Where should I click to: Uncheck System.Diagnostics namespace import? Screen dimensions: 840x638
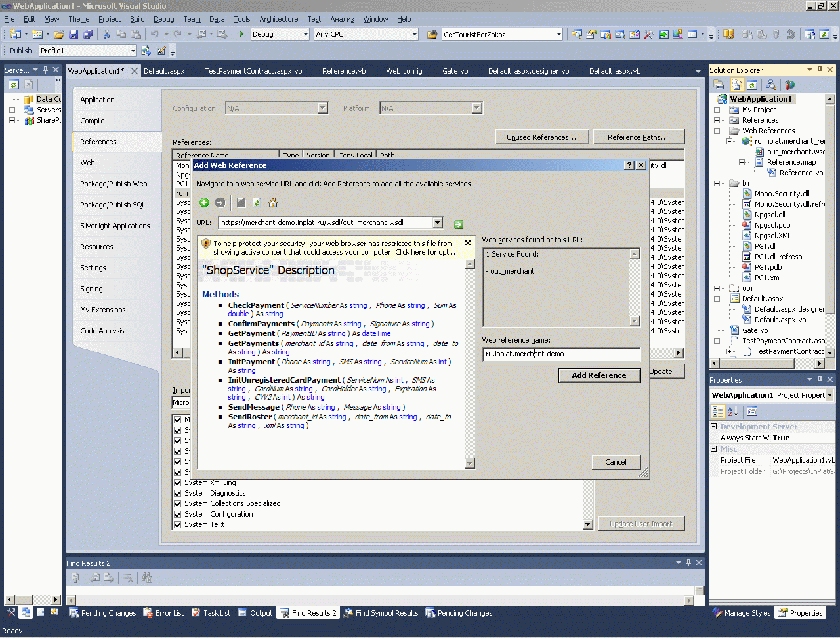178,493
